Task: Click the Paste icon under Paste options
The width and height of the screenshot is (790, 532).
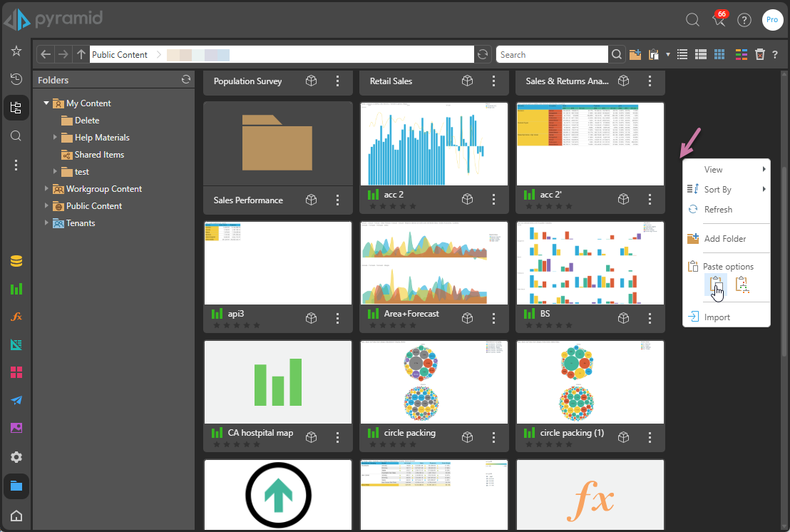Action: [716, 285]
